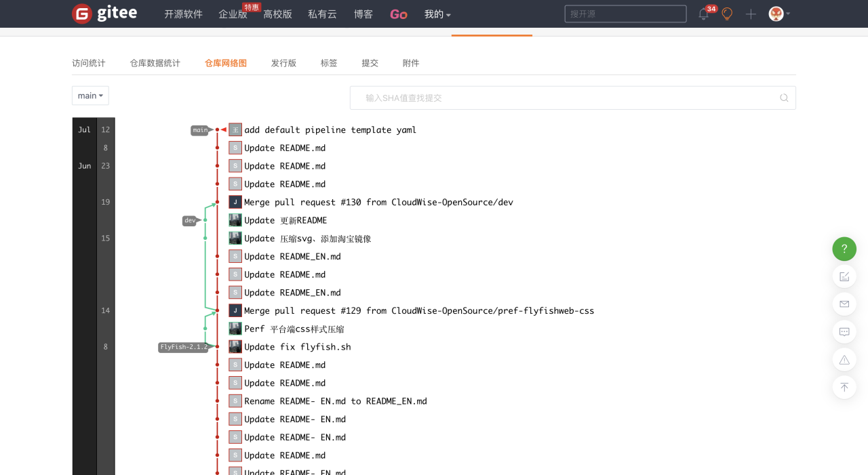This screenshot has height=475, width=868.
Task: Click avatar next to Merge pull request #130
Action: click(x=235, y=202)
